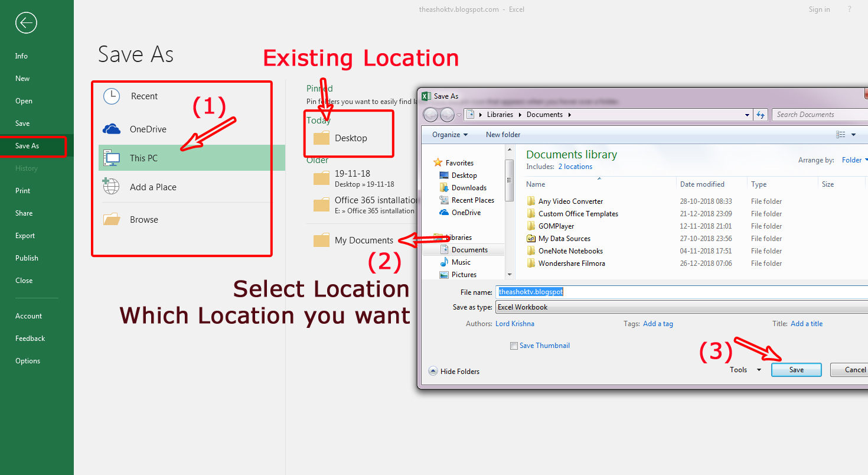868x475 pixels.
Task: Open the GOMPlayer folder
Action: click(x=550, y=226)
